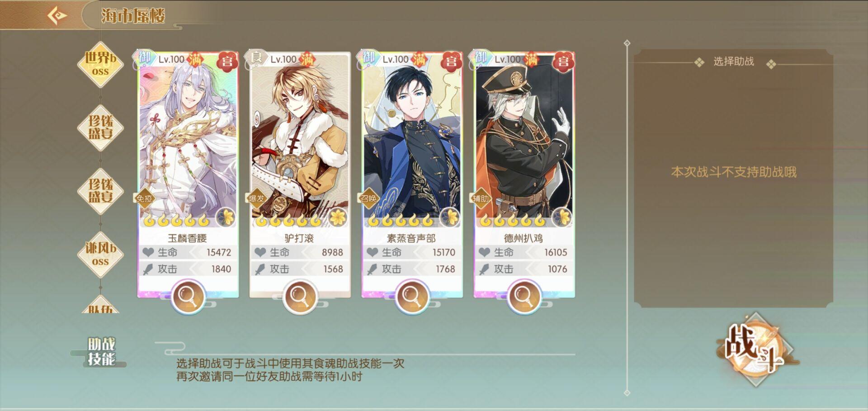Select the 谦风boss team tab
868x411 pixels.
pos(100,255)
